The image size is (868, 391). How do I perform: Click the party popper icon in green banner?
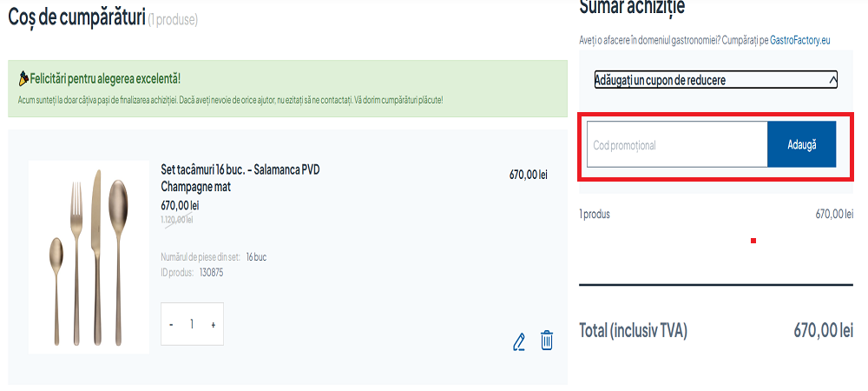point(23,79)
